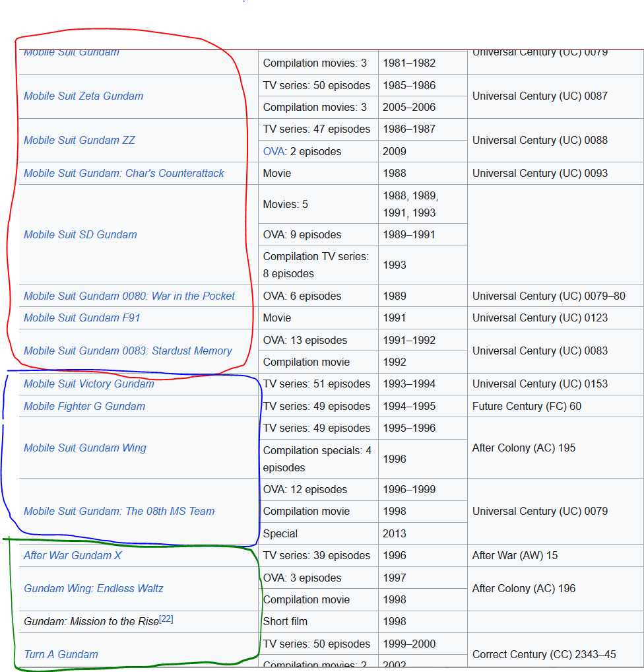
Task: Open Mobile Suit Gundam 0083: Stardust Memory link
Action: pos(128,351)
